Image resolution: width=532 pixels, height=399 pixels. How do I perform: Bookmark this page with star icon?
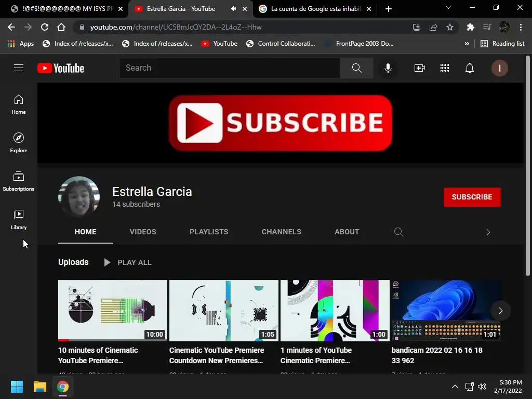[x=450, y=27]
